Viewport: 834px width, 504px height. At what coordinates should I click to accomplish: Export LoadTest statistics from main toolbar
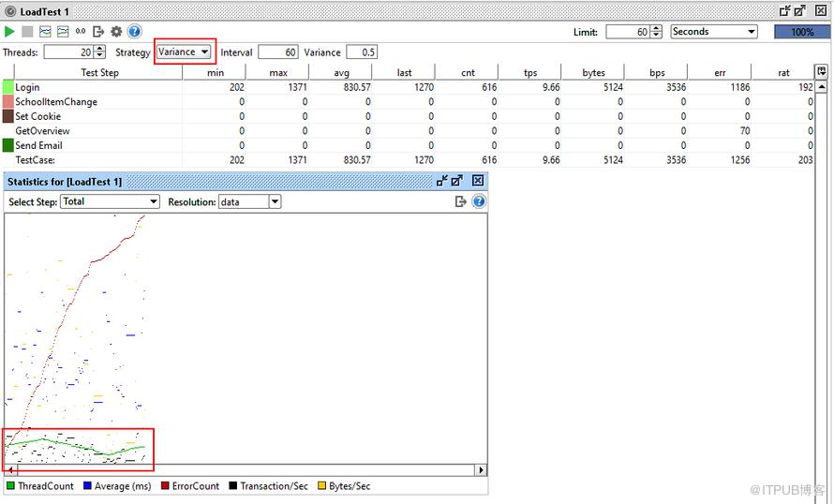98,31
